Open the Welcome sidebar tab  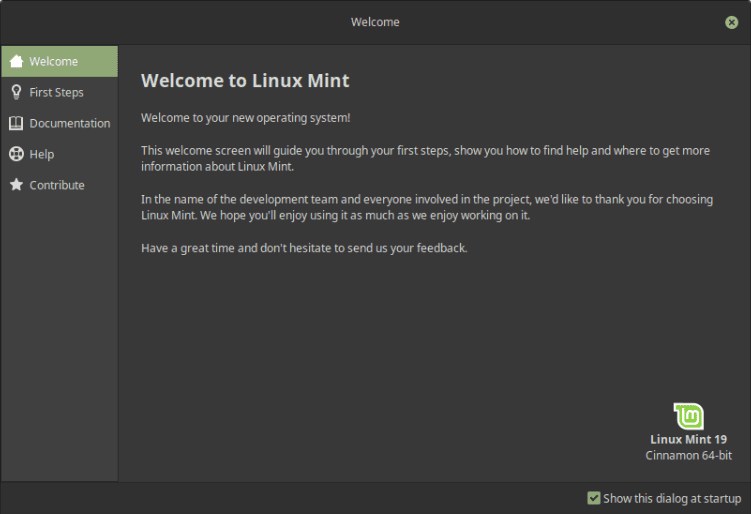pyautogui.click(x=59, y=61)
